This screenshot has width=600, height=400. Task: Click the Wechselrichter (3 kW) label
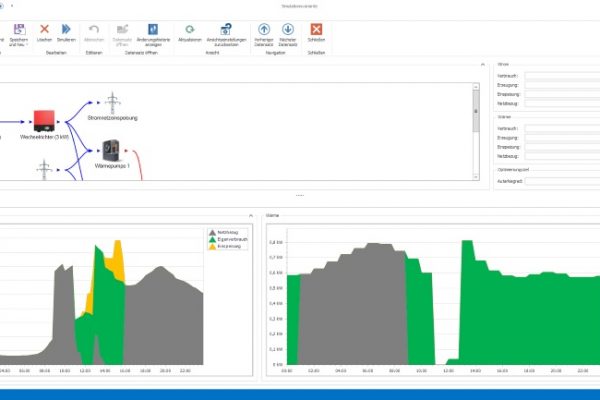click(x=44, y=137)
